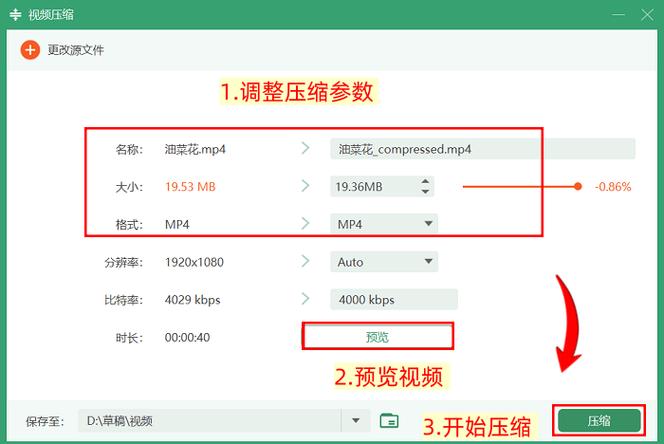664x444 pixels.
Task: Click the 更改源文件 label
Action: coord(76,50)
